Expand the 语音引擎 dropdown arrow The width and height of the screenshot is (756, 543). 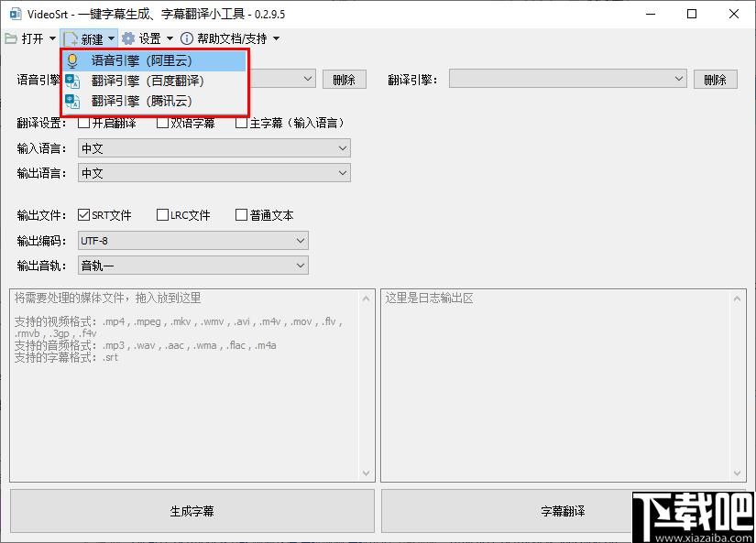[308, 79]
